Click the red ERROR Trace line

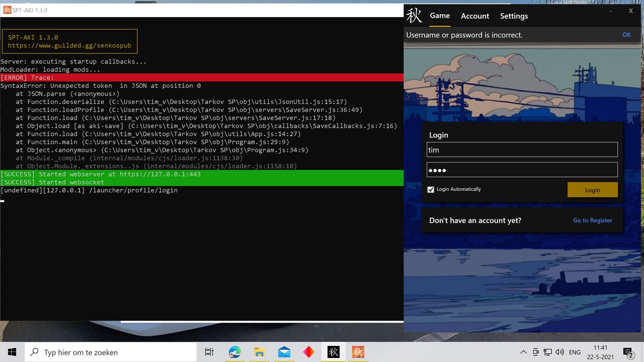coord(202,77)
